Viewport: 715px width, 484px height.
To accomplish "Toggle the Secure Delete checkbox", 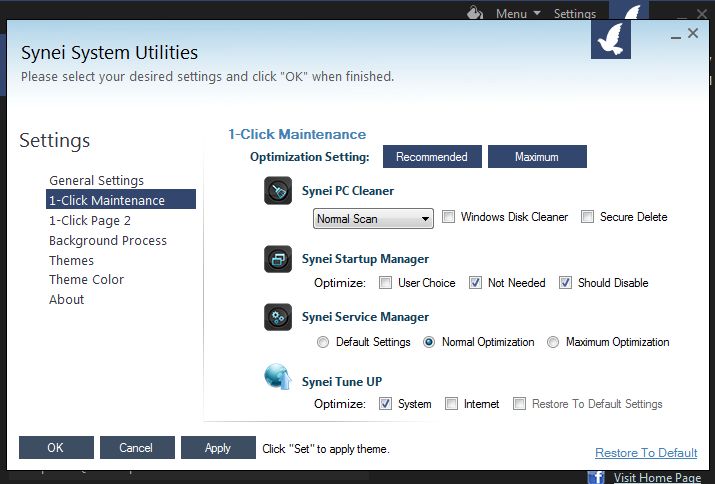I will coord(588,217).
